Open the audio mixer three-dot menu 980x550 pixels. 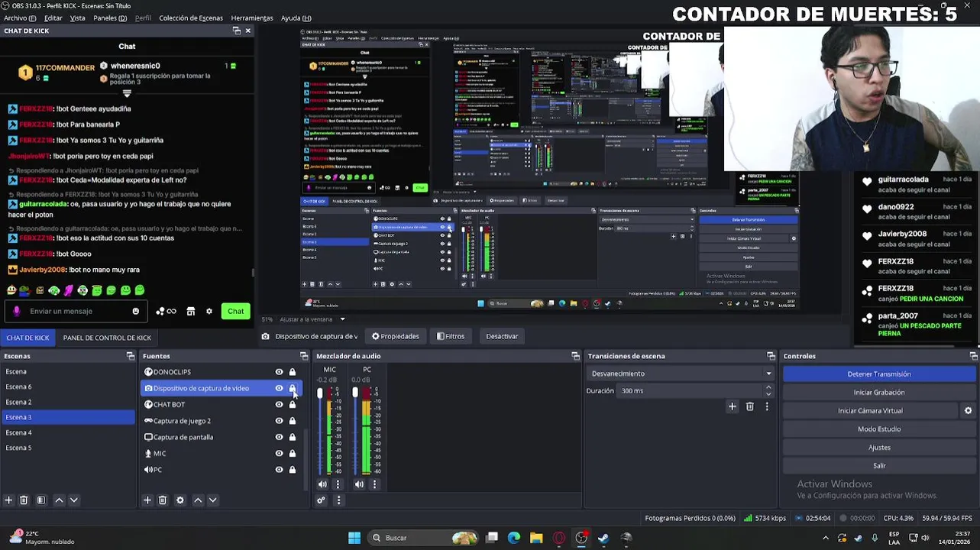(x=338, y=500)
